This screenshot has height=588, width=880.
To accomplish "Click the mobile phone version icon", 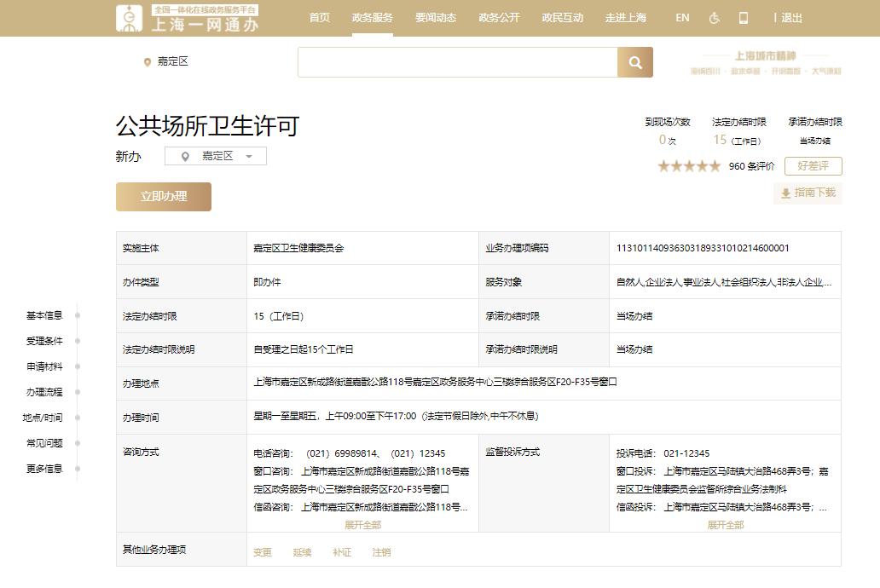I will point(743,18).
